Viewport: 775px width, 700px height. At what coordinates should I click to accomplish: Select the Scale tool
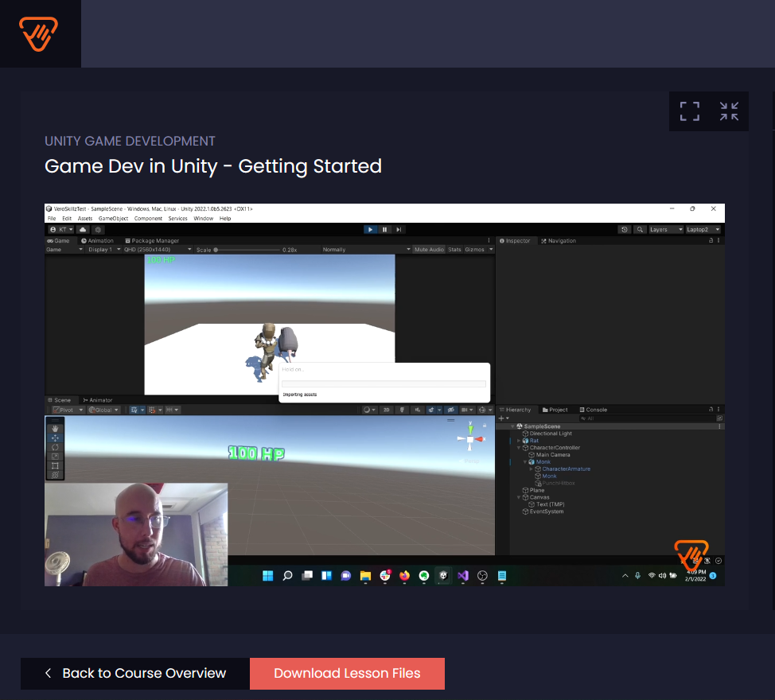55,457
